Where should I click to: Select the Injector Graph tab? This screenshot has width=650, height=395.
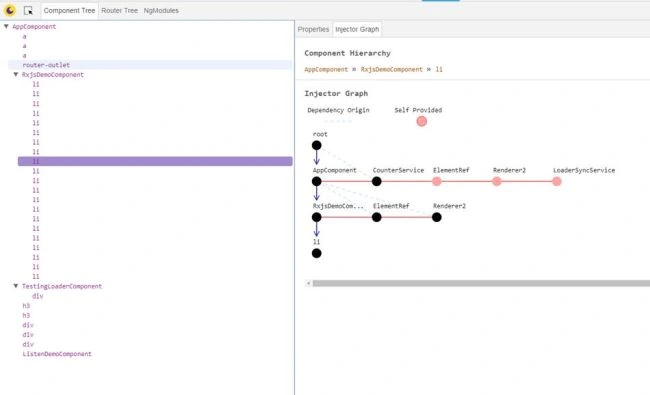[357, 29]
